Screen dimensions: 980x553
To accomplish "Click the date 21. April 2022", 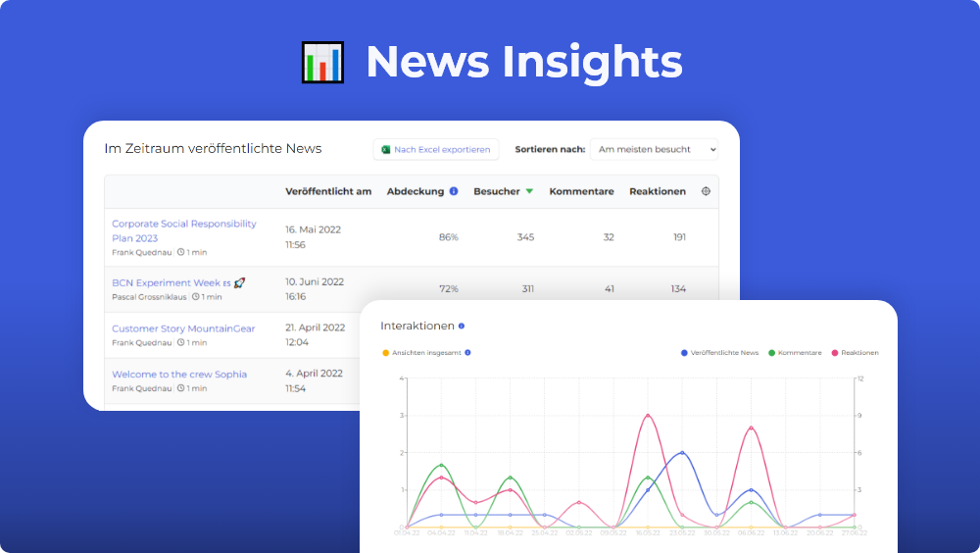I will click(x=315, y=327).
